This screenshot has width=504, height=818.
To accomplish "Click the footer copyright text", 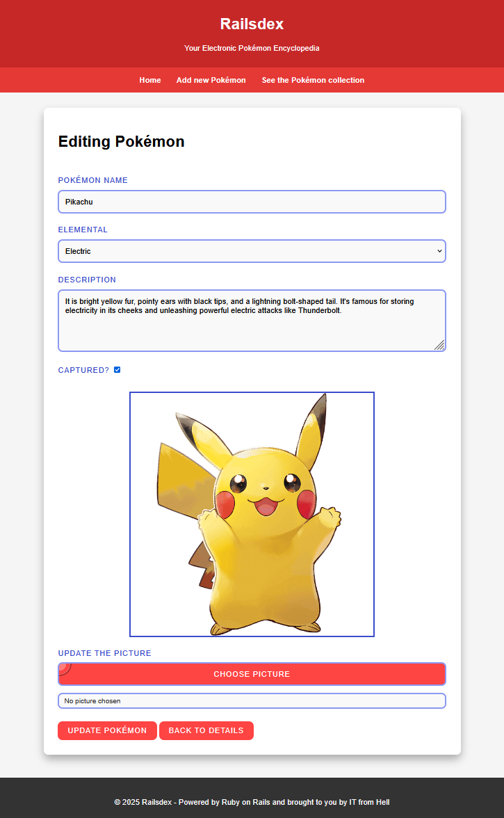I will pos(252,802).
